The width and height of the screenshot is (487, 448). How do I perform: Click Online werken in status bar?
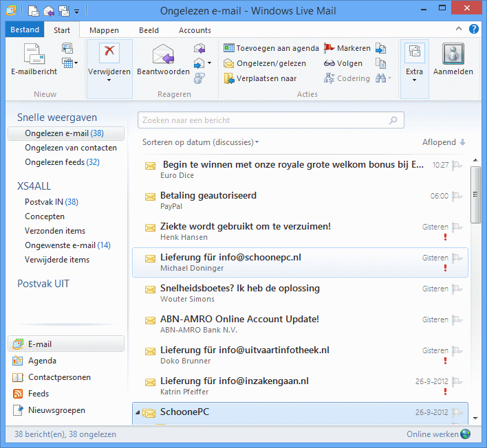click(438, 434)
